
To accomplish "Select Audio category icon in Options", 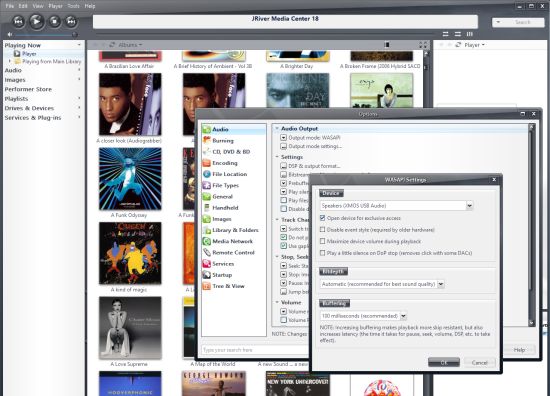I will (207, 129).
